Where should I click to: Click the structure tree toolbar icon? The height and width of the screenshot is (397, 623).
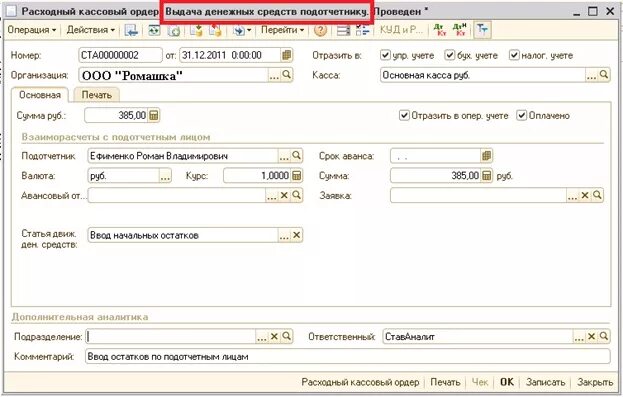tap(482, 30)
